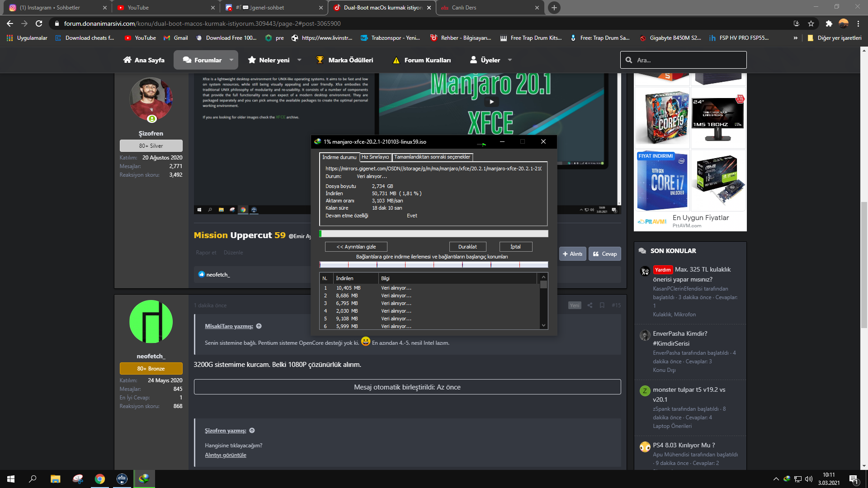
Task: Click the share icon on post #15
Action: 590,305
